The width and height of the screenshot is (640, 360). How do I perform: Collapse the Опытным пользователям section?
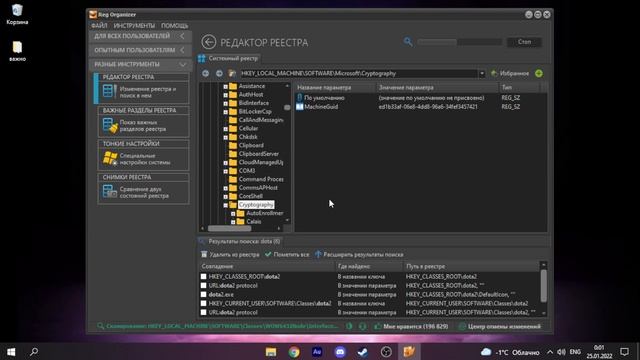tap(182, 50)
